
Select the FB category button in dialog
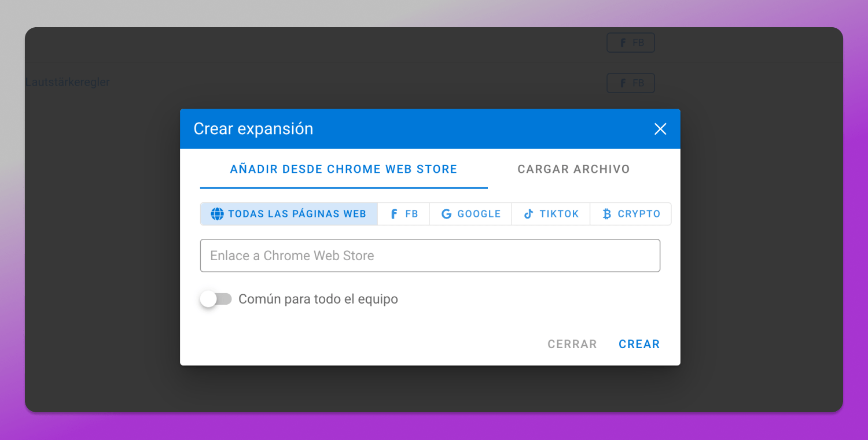tap(404, 214)
